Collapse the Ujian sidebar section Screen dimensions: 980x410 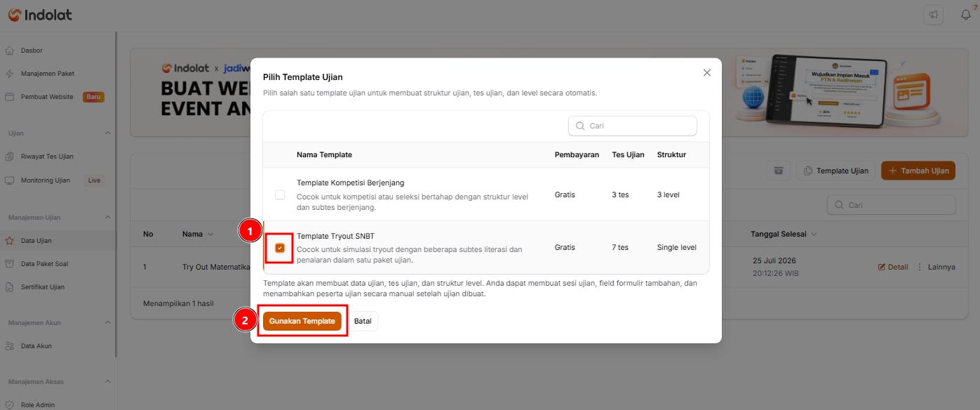coord(107,133)
